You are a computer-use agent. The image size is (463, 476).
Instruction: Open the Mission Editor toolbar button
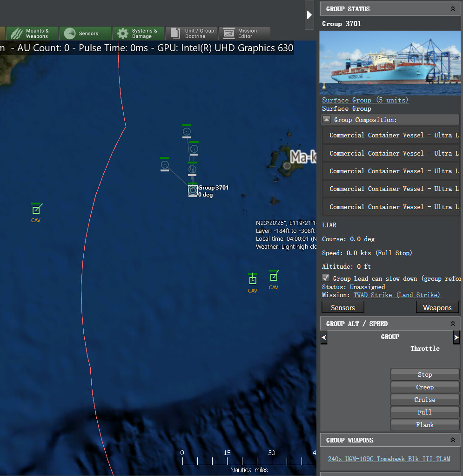[x=244, y=34]
